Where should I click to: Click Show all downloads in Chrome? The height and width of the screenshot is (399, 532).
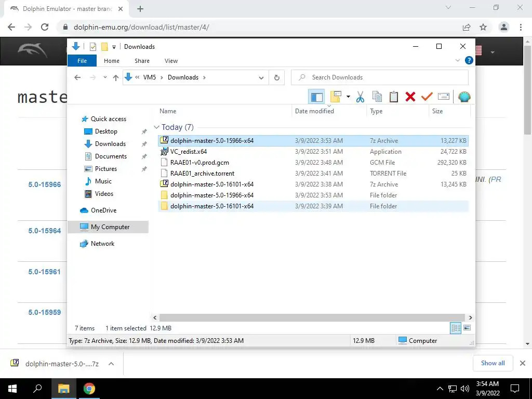(x=493, y=363)
